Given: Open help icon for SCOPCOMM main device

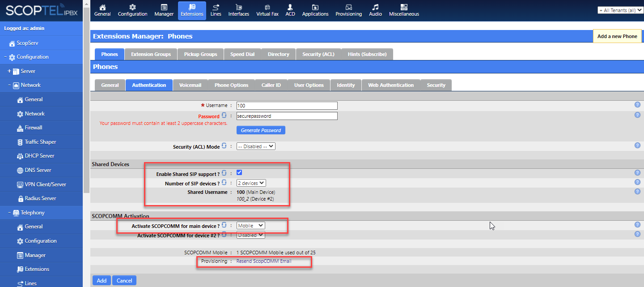Looking at the screenshot, I should 637,225.
